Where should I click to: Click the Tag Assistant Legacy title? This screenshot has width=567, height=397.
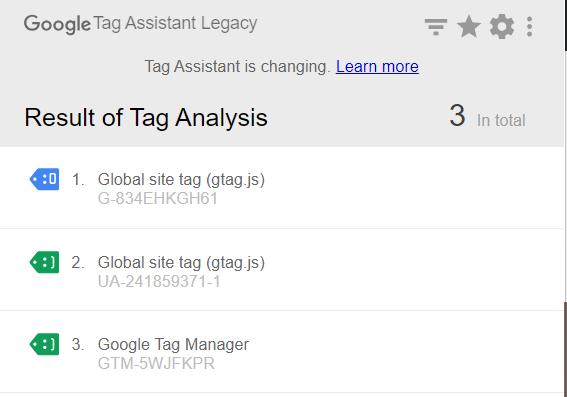[175, 24]
